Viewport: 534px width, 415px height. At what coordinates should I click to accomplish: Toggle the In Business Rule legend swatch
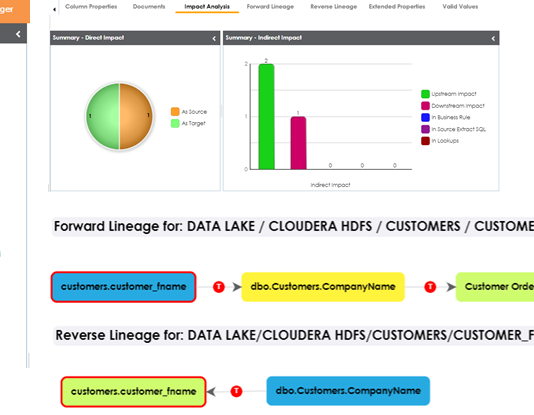click(x=425, y=117)
